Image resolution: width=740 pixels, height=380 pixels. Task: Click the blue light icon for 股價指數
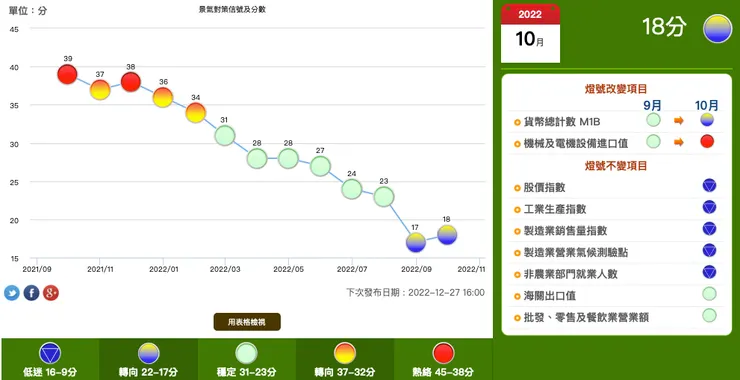click(x=709, y=185)
